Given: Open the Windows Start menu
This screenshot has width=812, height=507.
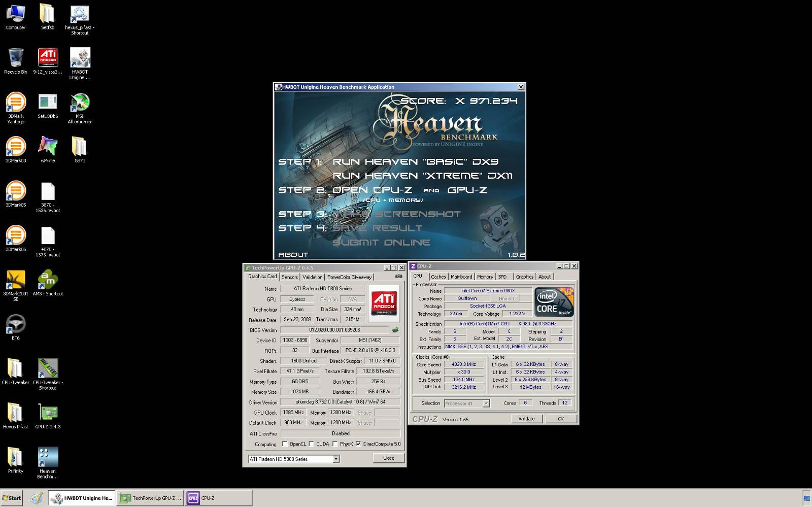Looking at the screenshot, I should click(12, 498).
